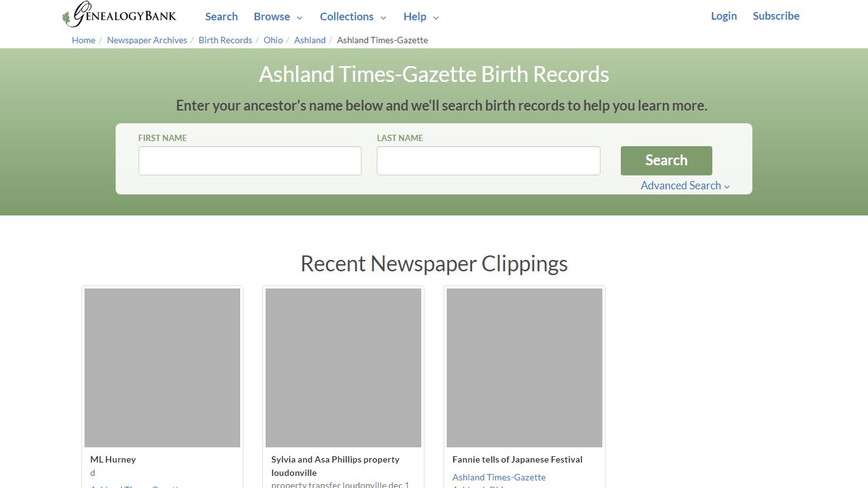Open the Fannie Japanese Festival clipping thumbnail
The image size is (868, 488).
[524, 368]
